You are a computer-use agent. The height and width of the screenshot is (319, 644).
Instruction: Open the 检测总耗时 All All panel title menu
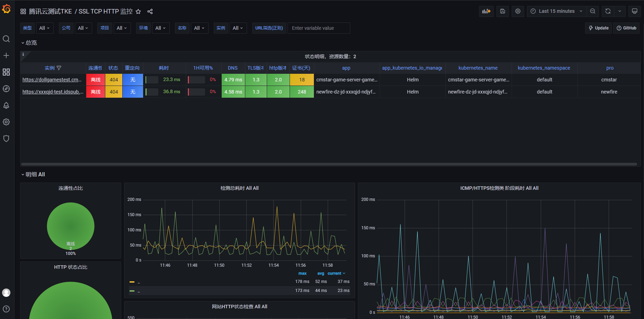(239, 188)
